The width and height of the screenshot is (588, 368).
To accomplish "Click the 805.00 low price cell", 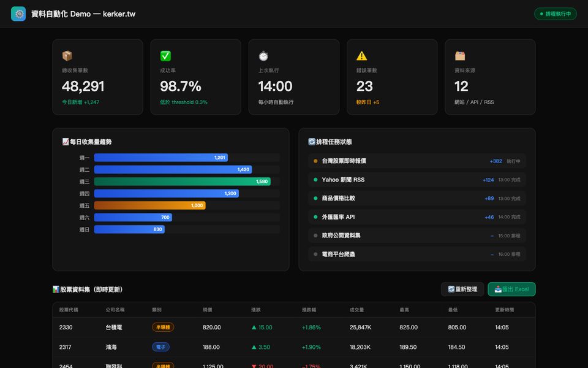I will (457, 328).
